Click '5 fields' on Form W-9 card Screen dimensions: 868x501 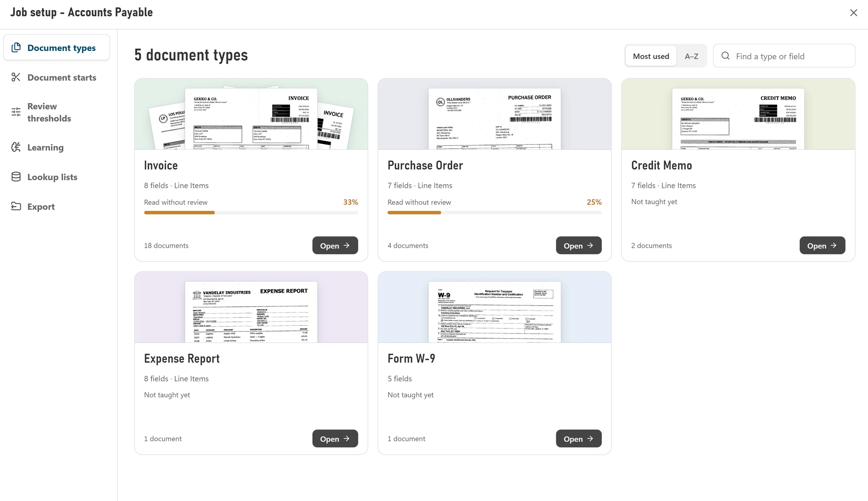click(400, 379)
